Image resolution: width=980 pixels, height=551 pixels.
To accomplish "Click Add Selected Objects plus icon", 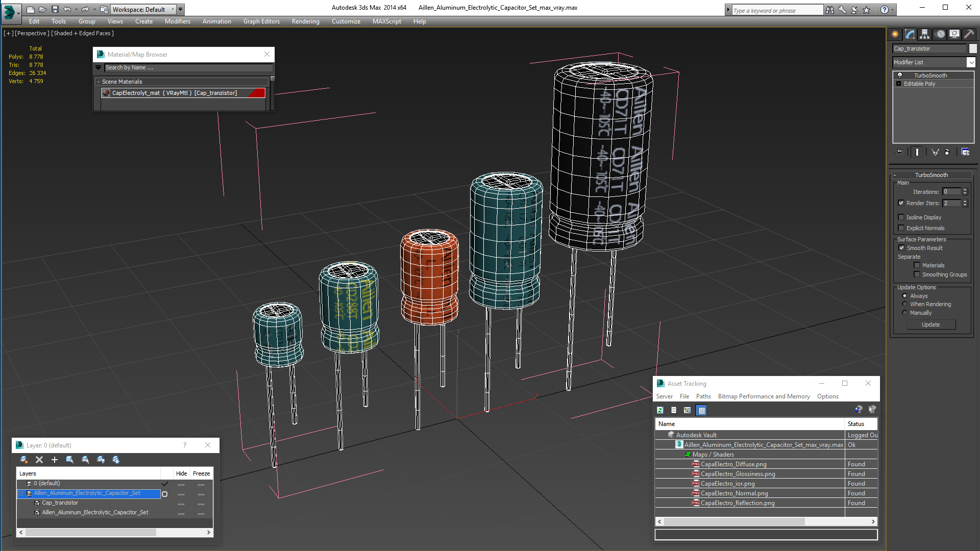I will pos(55,460).
